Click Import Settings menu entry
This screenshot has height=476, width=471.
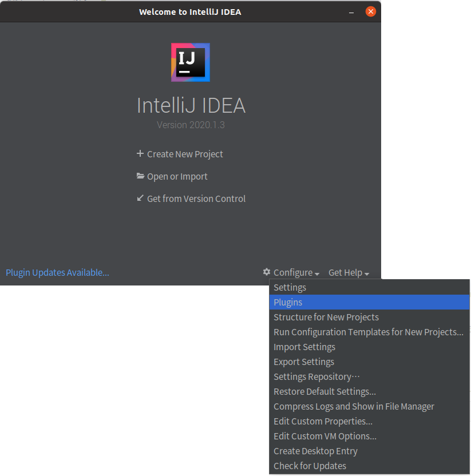coord(369,347)
